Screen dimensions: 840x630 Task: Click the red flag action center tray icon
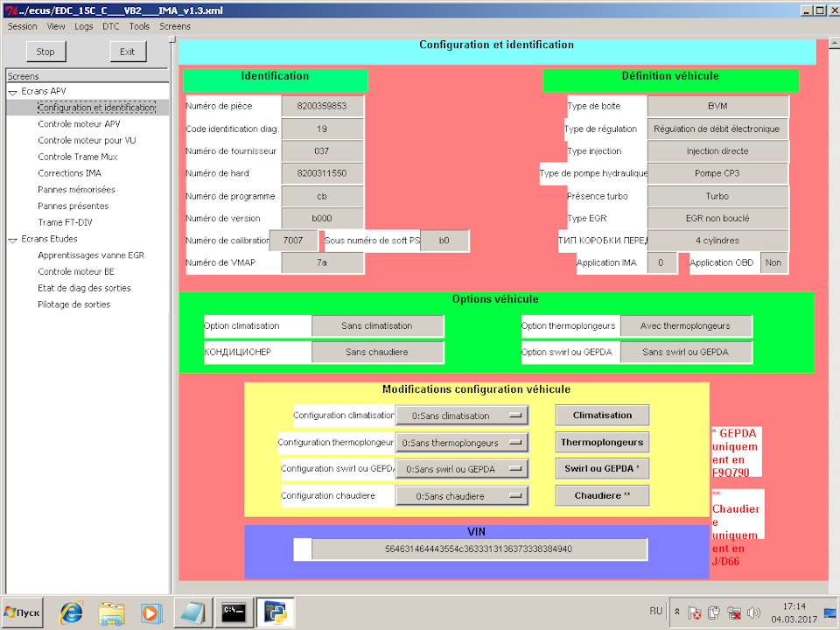(x=694, y=612)
